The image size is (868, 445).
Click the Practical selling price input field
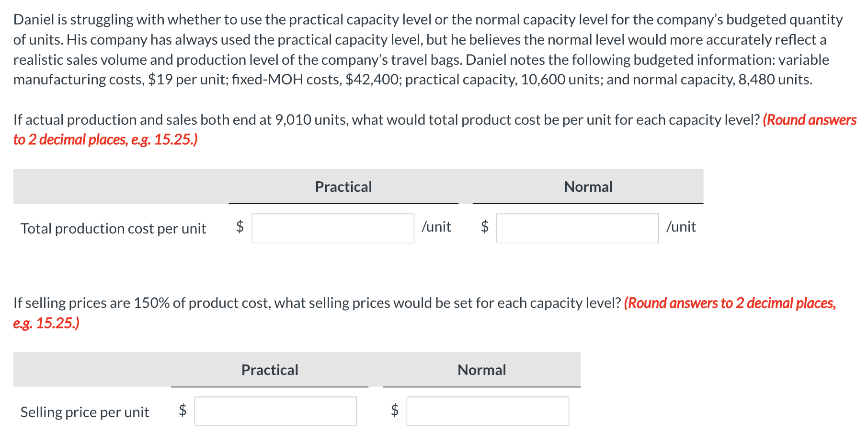275,411
